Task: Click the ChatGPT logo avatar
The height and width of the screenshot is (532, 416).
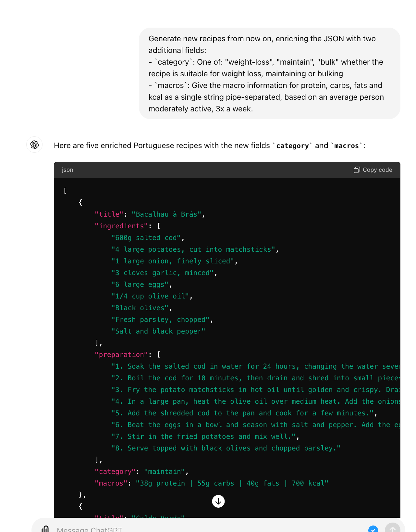Action: (34, 145)
